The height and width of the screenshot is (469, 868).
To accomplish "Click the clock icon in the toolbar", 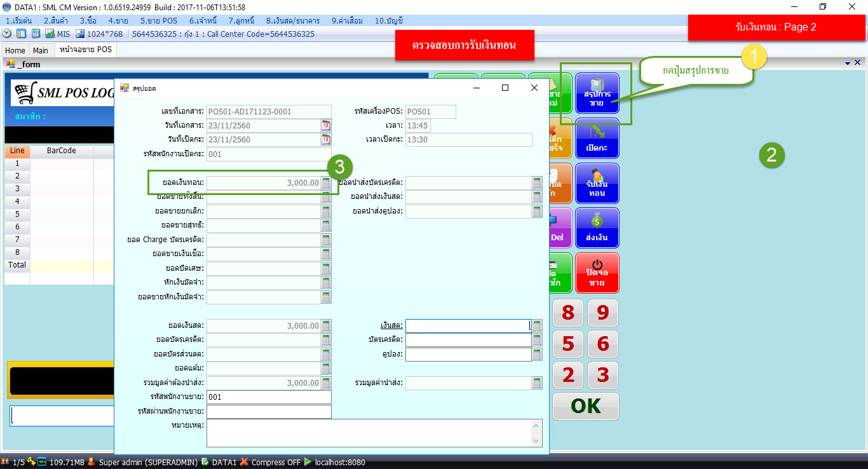I will pos(7,34).
